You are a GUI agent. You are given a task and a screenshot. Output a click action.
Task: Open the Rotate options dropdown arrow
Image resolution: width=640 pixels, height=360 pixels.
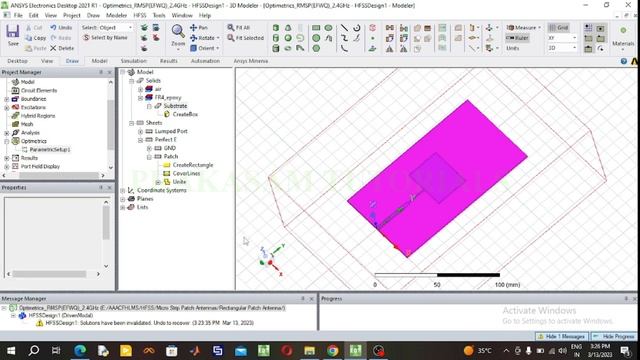218,38
